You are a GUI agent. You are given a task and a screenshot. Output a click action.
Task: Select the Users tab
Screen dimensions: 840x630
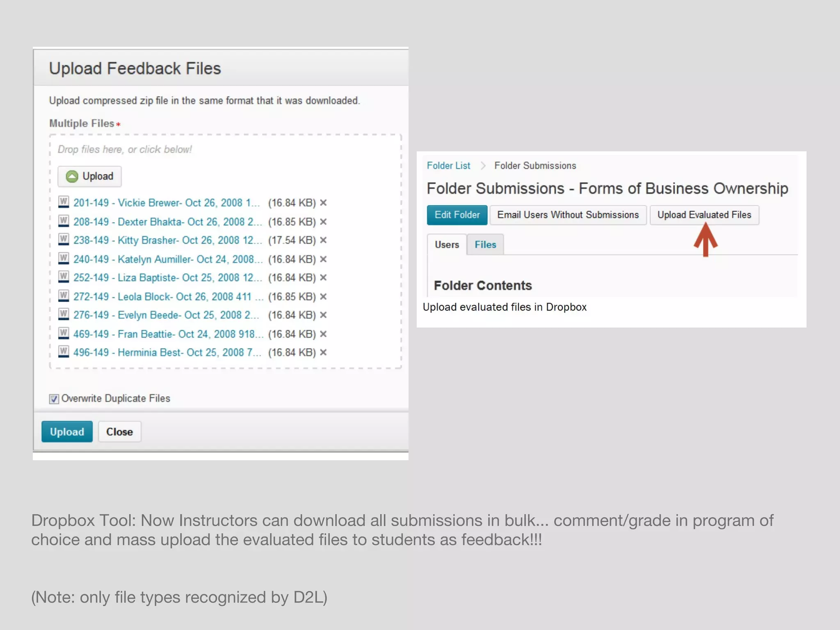[447, 245]
